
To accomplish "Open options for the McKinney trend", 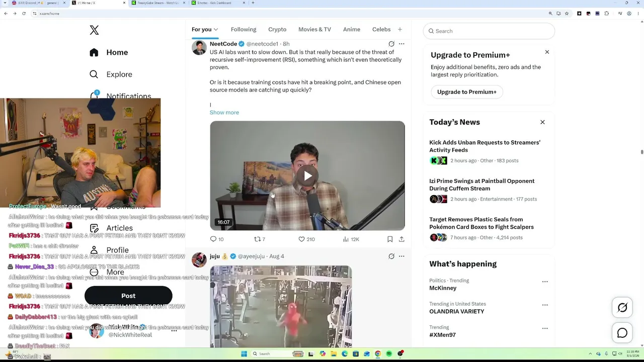I will tap(545, 282).
